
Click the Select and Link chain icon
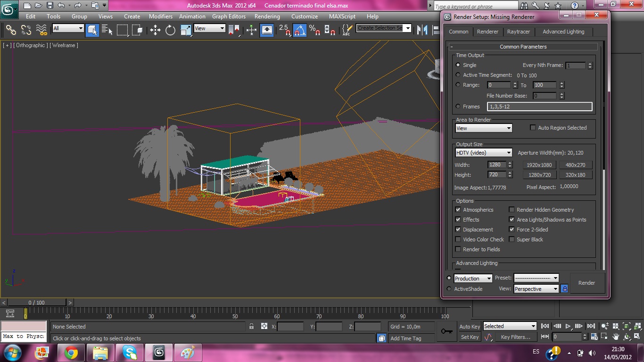[x=11, y=30]
